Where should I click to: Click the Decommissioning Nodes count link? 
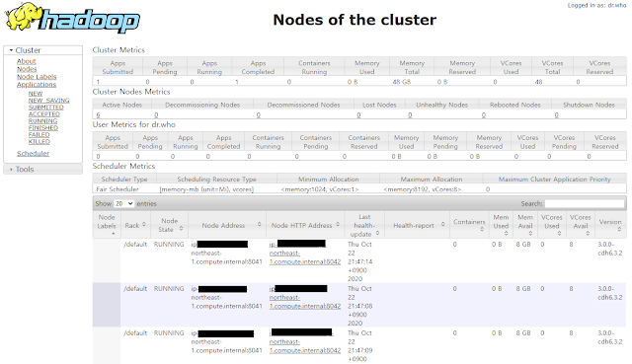coord(156,114)
